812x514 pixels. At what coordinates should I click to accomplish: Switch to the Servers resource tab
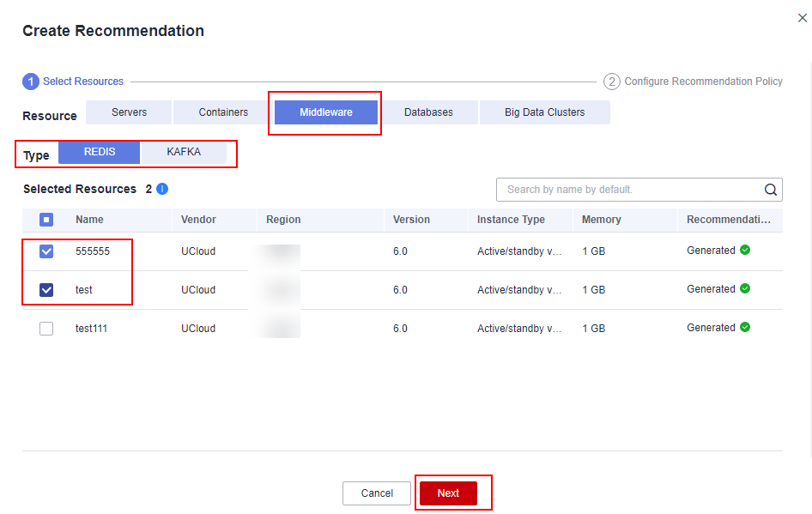point(129,112)
